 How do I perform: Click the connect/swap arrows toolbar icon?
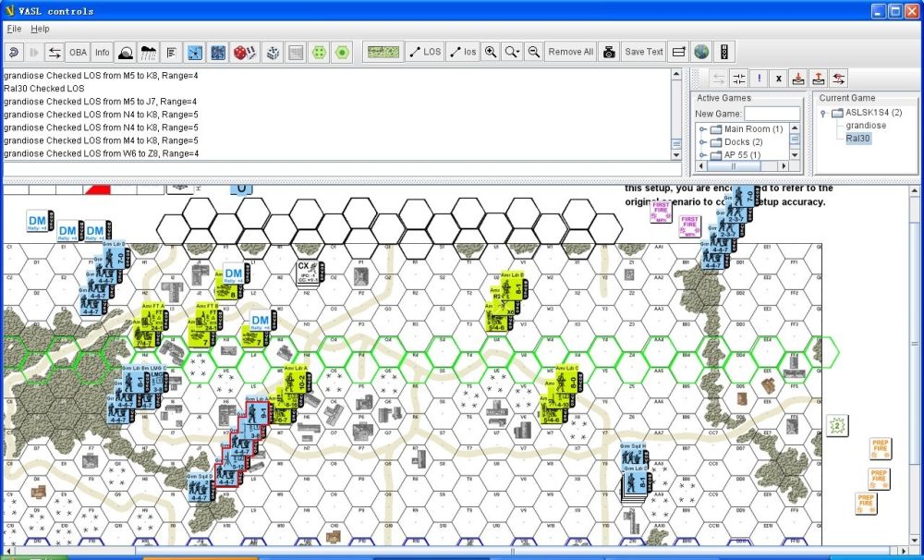[55, 52]
